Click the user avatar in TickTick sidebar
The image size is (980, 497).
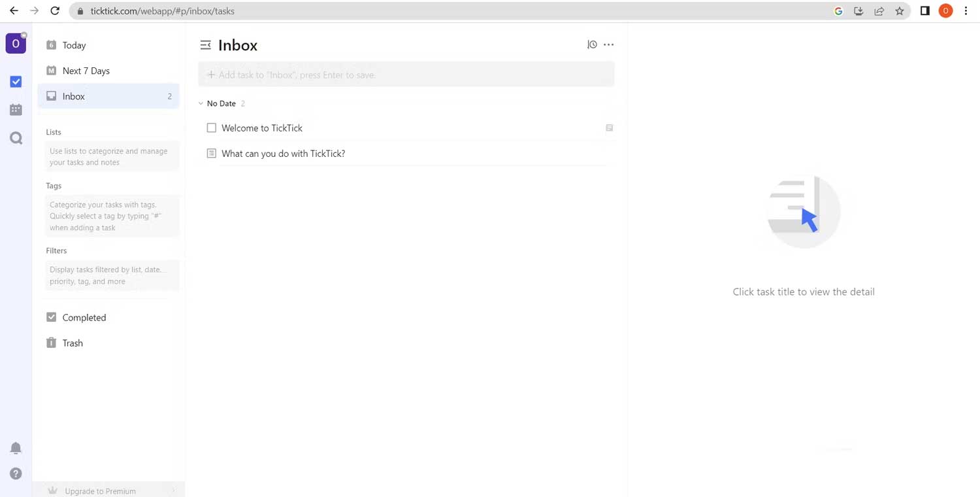tap(16, 44)
